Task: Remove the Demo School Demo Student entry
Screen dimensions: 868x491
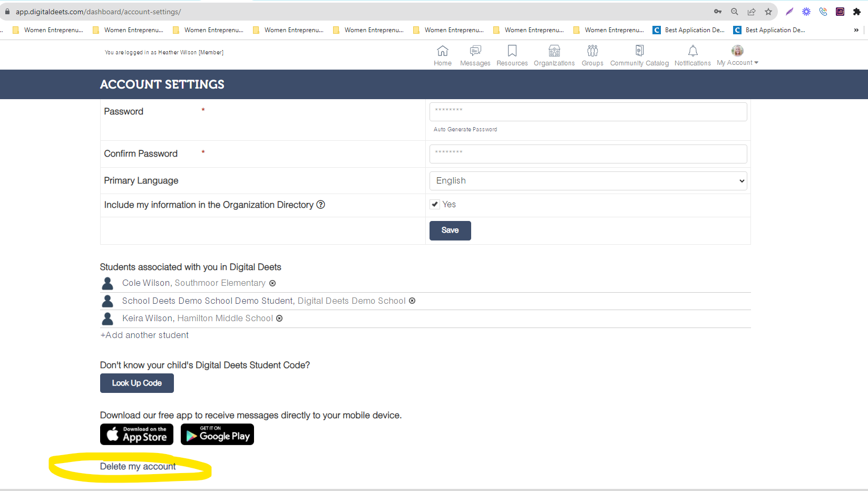Action: 412,301
